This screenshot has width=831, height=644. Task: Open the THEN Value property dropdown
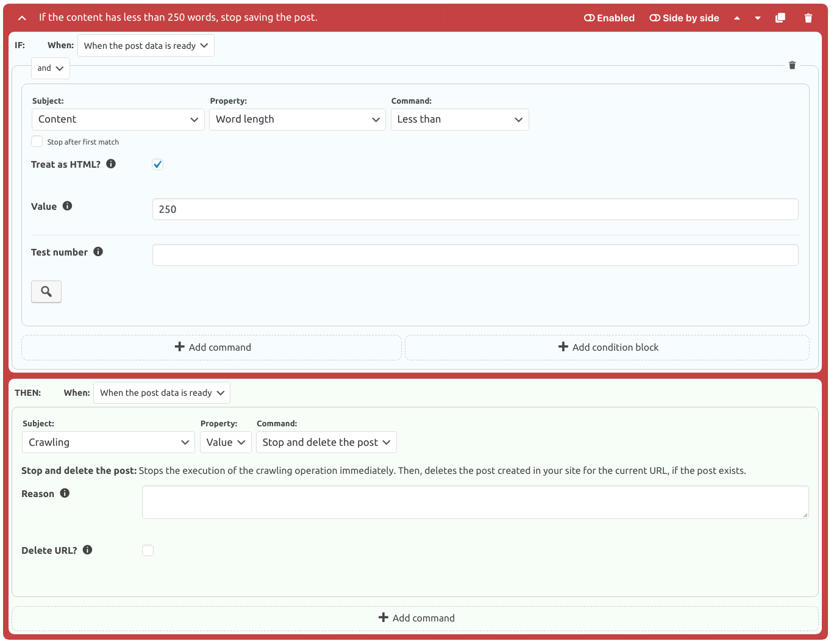[x=226, y=443]
